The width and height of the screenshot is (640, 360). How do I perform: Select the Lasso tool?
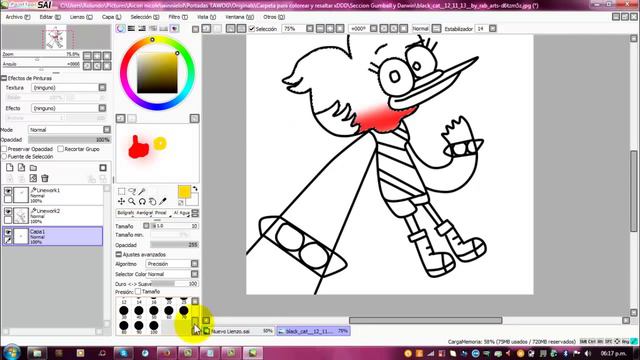(132, 191)
